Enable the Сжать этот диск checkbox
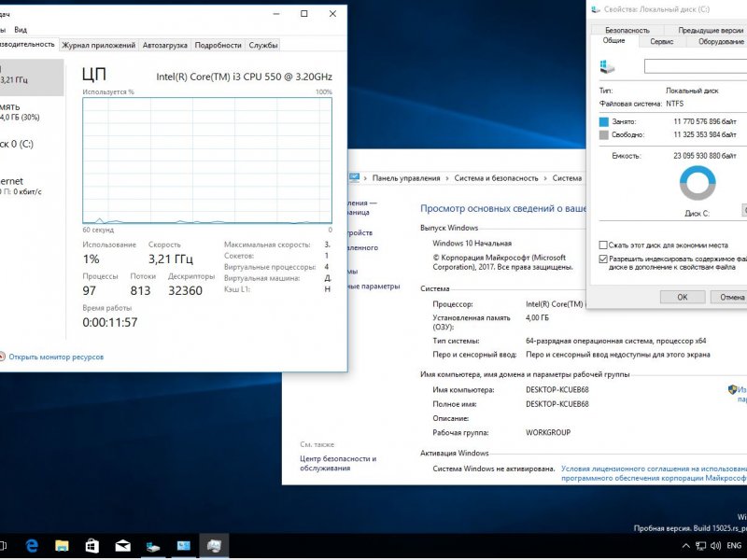Viewport: 747px width, 560px height. [603, 245]
